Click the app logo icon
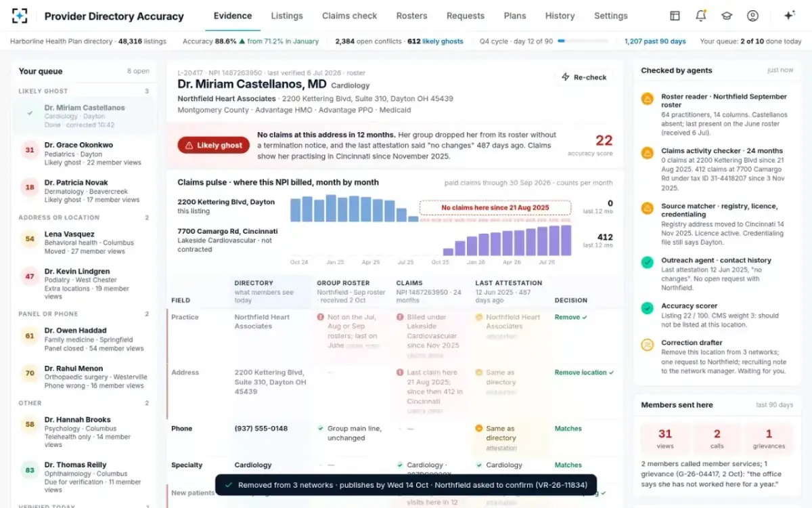 [x=20, y=16]
